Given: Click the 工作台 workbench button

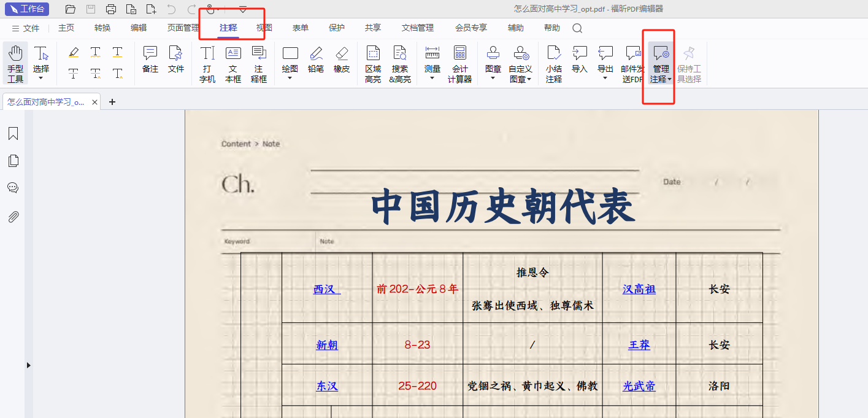Looking at the screenshot, I should (x=27, y=9).
